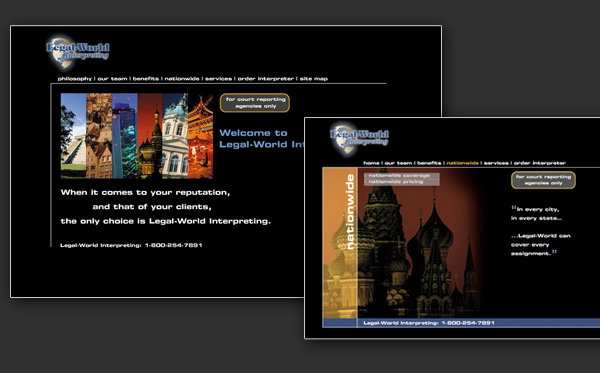This screenshot has width=600, height=373.
Task: Click the Legal-World Interpreting logo on left page
Action: (78, 52)
